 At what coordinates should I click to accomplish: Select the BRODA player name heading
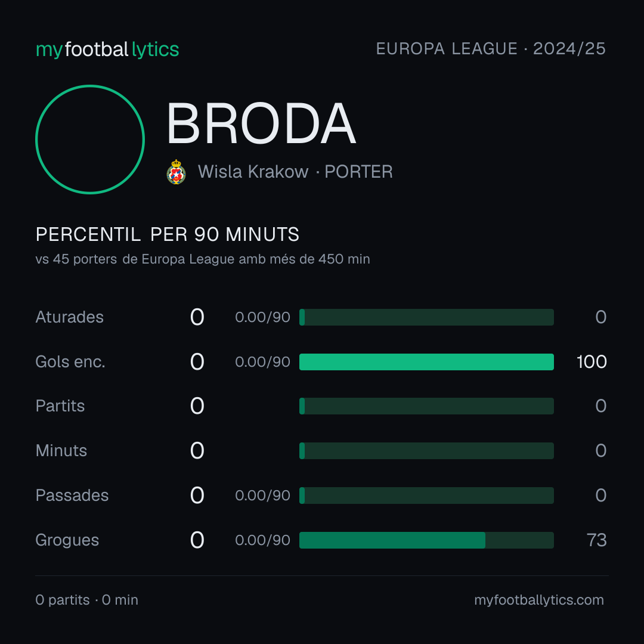[x=261, y=123]
